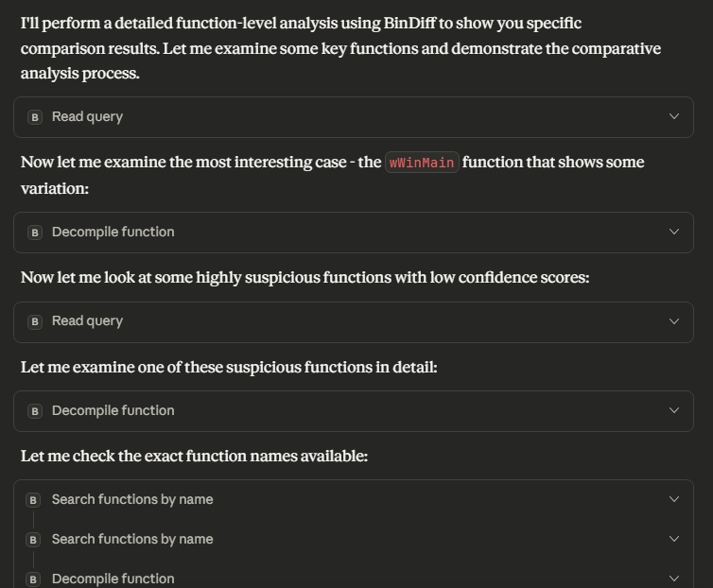Image resolution: width=713 pixels, height=588 pixels.
Task: Click the B icon of the bottommost Decompile function
Action: [x=33, y=579]
